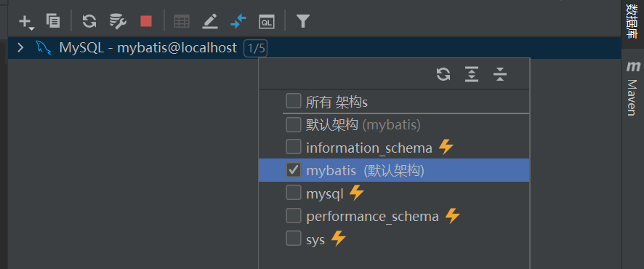Open the query console QL icon
This screenshot has height=269, width=644.
point(267,21)
